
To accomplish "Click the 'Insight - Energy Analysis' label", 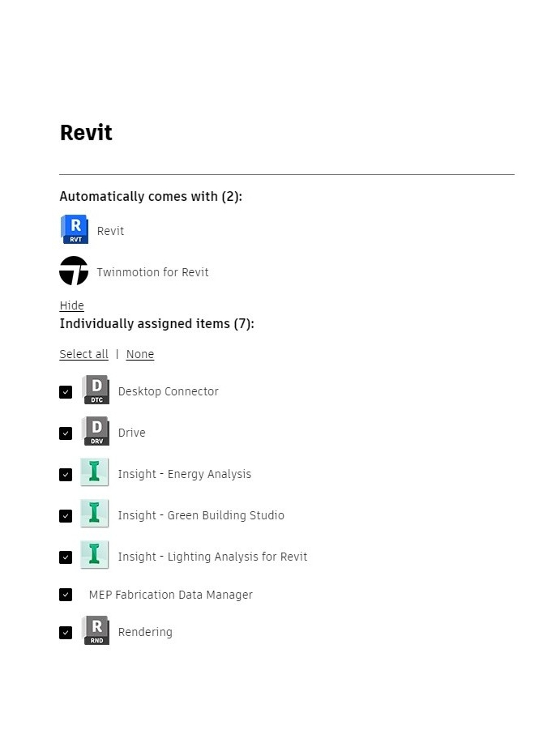I will pos(185,474).
